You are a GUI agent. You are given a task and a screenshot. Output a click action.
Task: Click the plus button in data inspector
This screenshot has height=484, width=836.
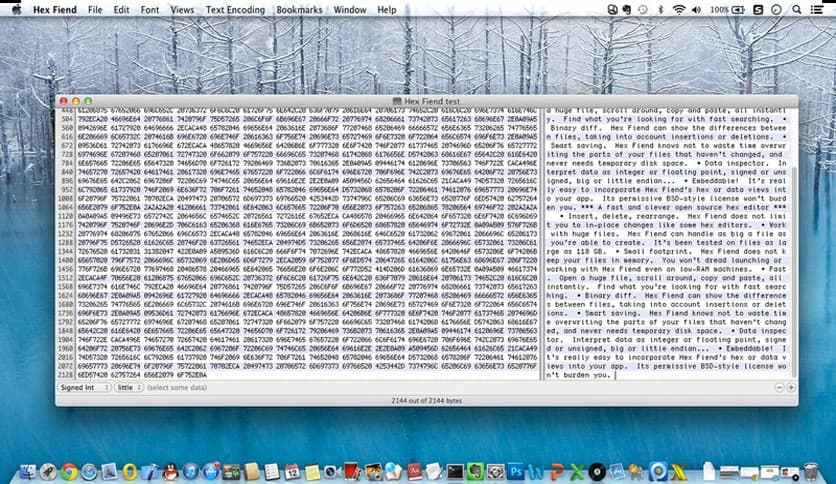pos(792,387)
